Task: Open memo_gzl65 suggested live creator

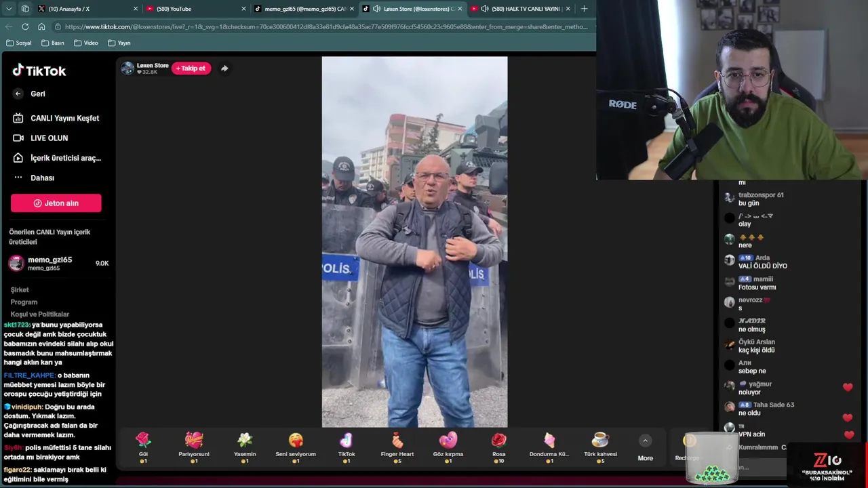Action: pos(58,263)
